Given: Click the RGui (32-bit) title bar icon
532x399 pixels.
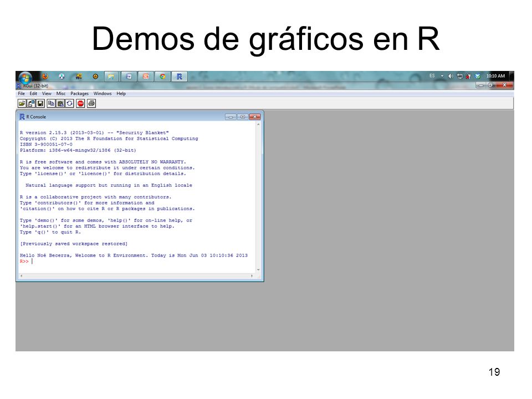Looking at the screenshot, I should click(x=19, y=86).
